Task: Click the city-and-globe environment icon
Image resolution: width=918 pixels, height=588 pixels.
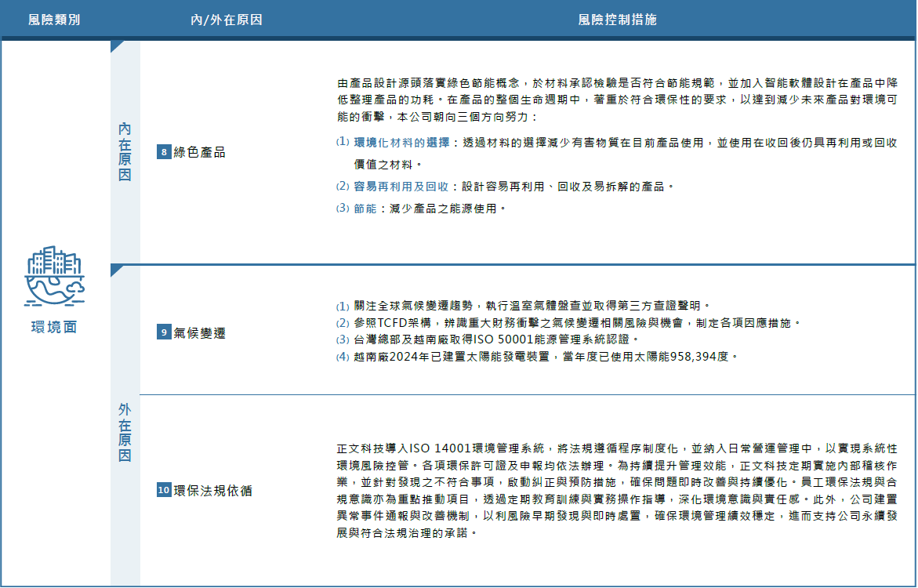Action: pos(54,274)
